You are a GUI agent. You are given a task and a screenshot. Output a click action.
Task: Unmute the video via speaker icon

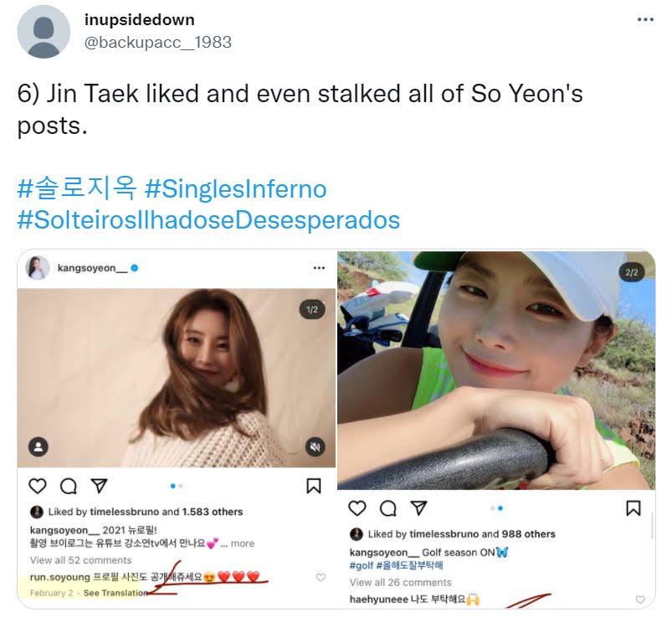point(315,447)
